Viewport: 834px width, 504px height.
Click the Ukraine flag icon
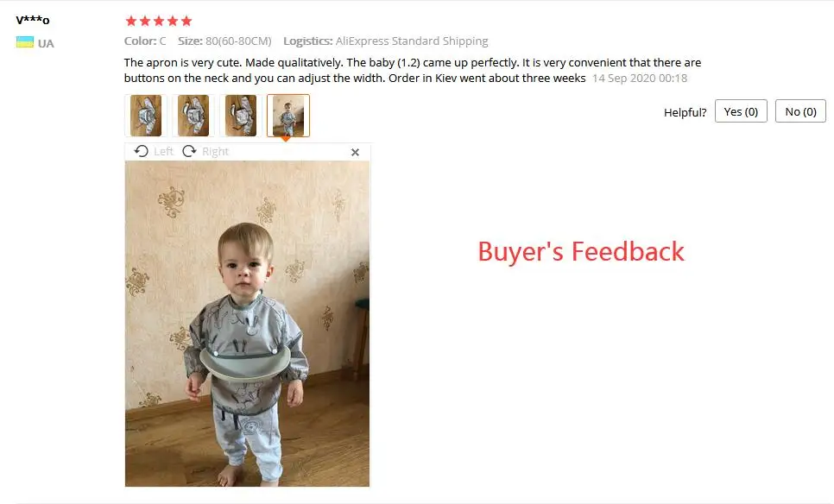(25, 42)
